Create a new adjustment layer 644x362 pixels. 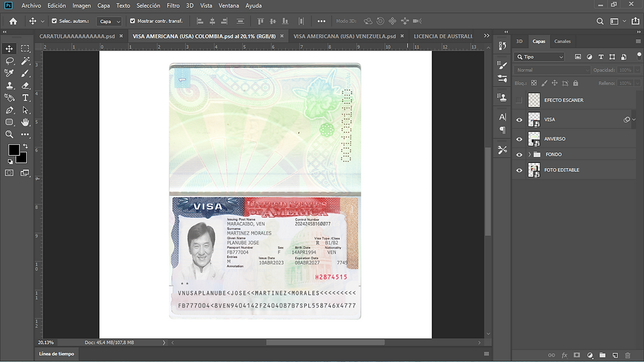click(590, 355)
